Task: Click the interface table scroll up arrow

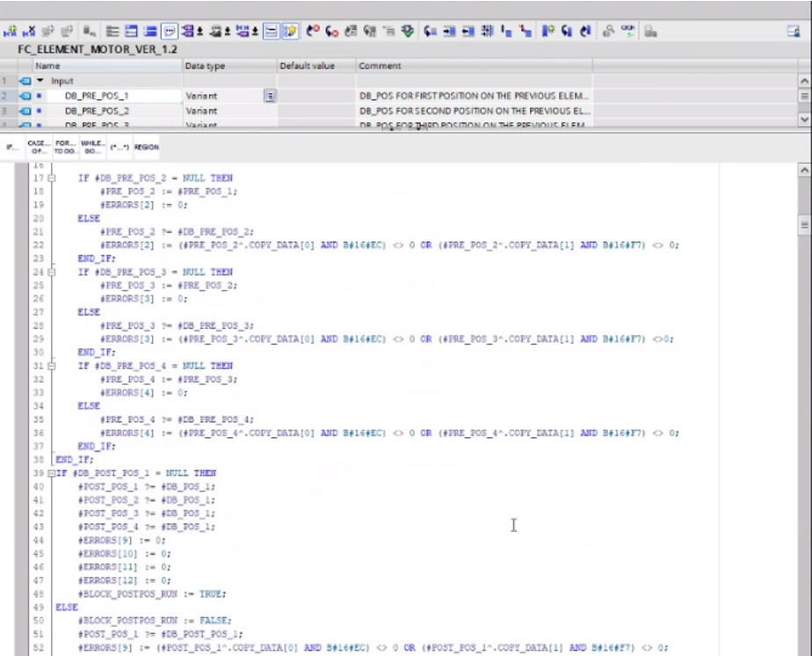Action: (x=804, y=81)
